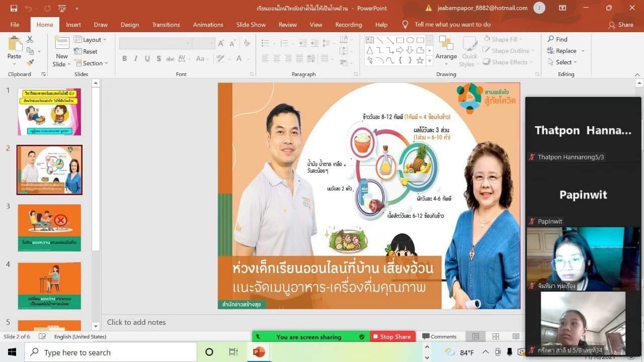The width and height of the screenshot is (644, 362).
Task: Switch to the Design tab
Action: (x=130, y=25)
